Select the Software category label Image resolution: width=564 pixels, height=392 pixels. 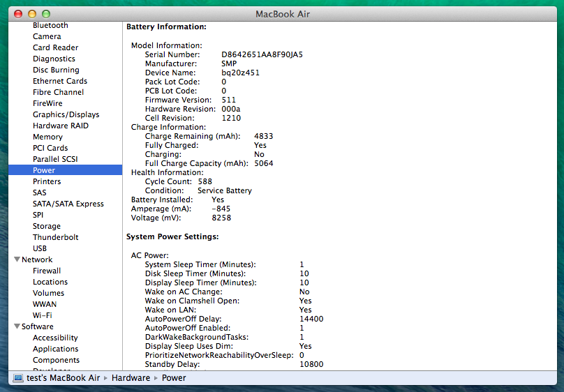[38, 326]
